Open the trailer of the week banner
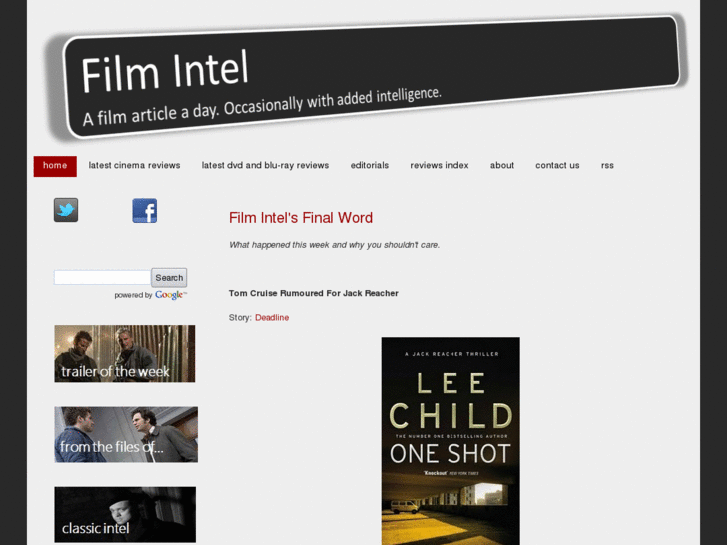727x545 pixels. point(125,353)
